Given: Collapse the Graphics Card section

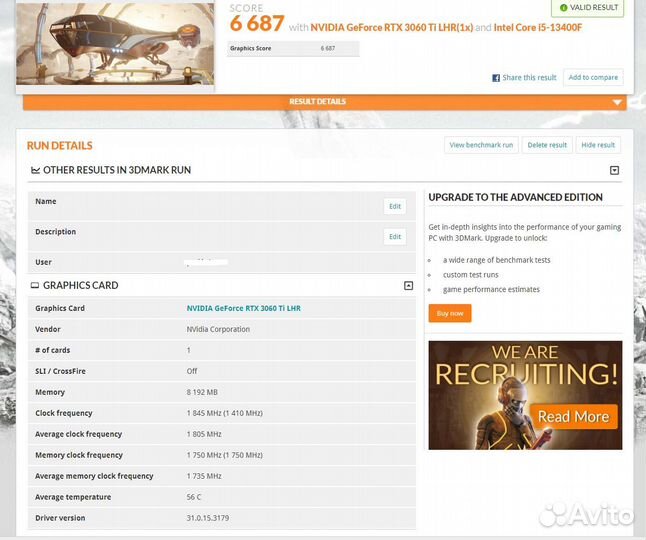Looking at the screenshot, I should point(408,286).
